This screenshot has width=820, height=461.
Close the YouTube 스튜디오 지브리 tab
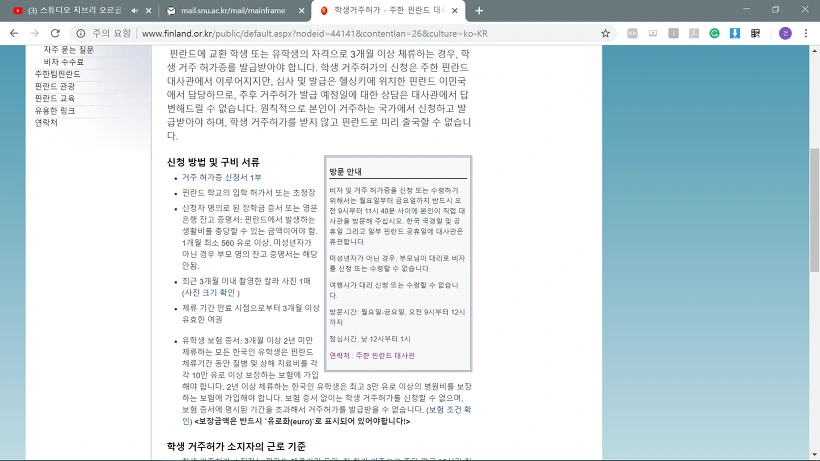click(x=149, y=10)
